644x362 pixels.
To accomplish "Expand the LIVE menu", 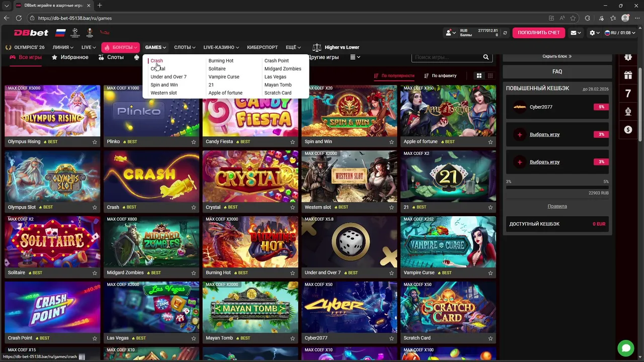I will point(89,47).
